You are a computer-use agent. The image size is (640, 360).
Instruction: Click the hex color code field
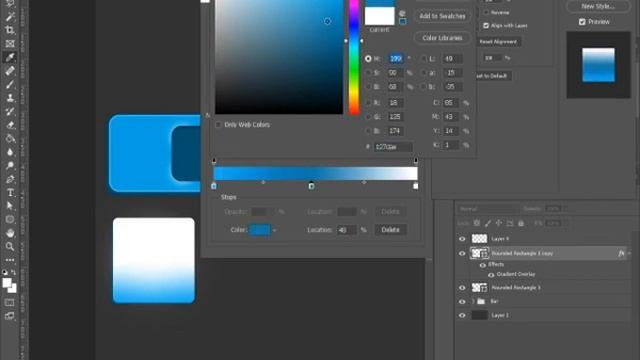tap(393, 147)
